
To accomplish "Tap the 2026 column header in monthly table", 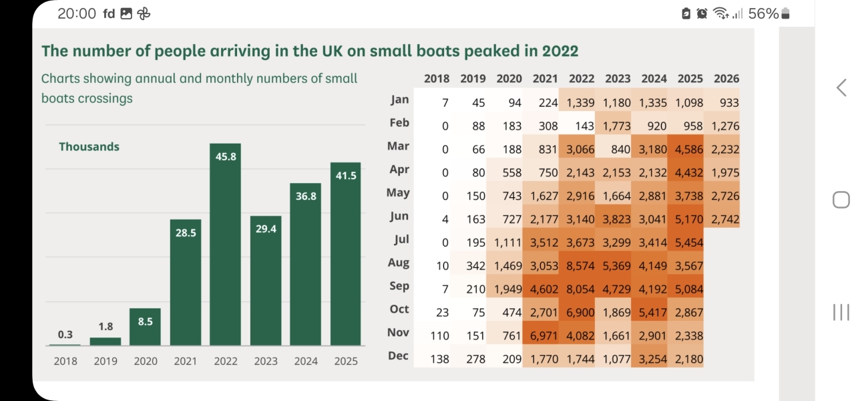I will point(726,78).
